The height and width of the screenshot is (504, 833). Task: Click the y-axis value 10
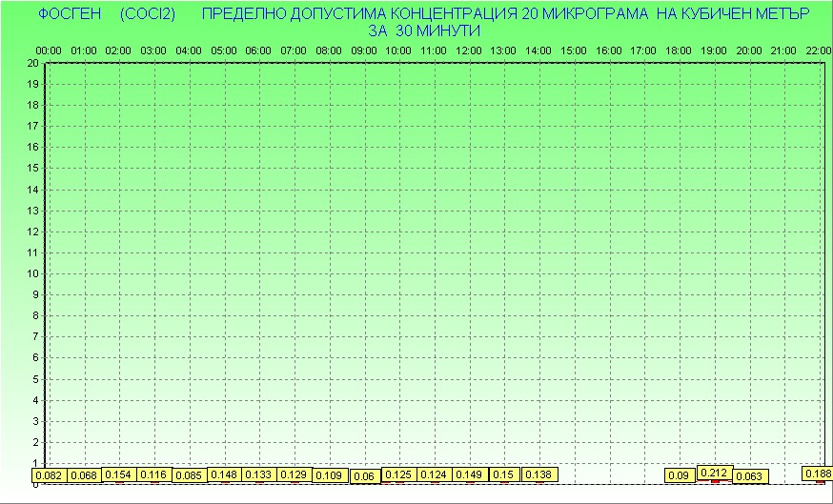click(33, 273)
